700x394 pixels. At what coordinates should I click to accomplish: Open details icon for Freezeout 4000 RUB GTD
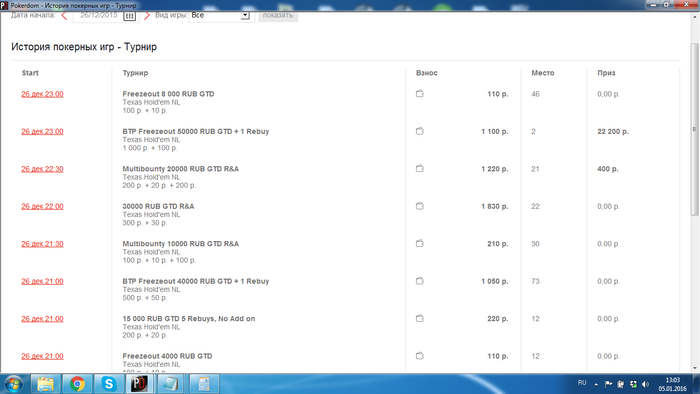(x=420, y=356)
